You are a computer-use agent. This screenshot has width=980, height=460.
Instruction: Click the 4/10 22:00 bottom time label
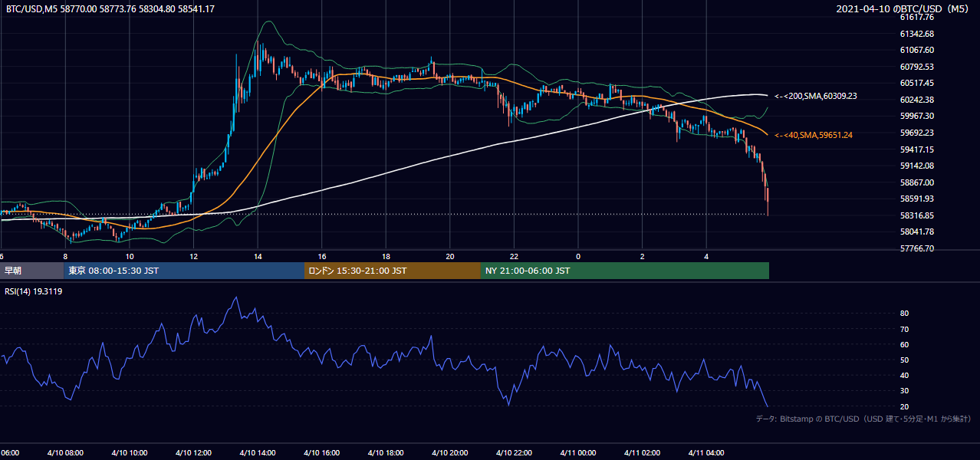(x=515, y=453)
